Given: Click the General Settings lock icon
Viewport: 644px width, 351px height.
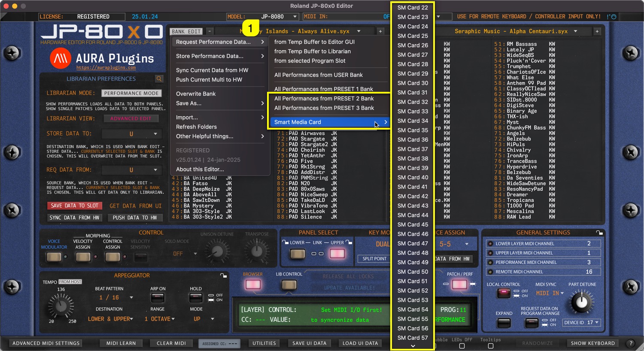Looking at the screenshot, I should tap(599, 233).
